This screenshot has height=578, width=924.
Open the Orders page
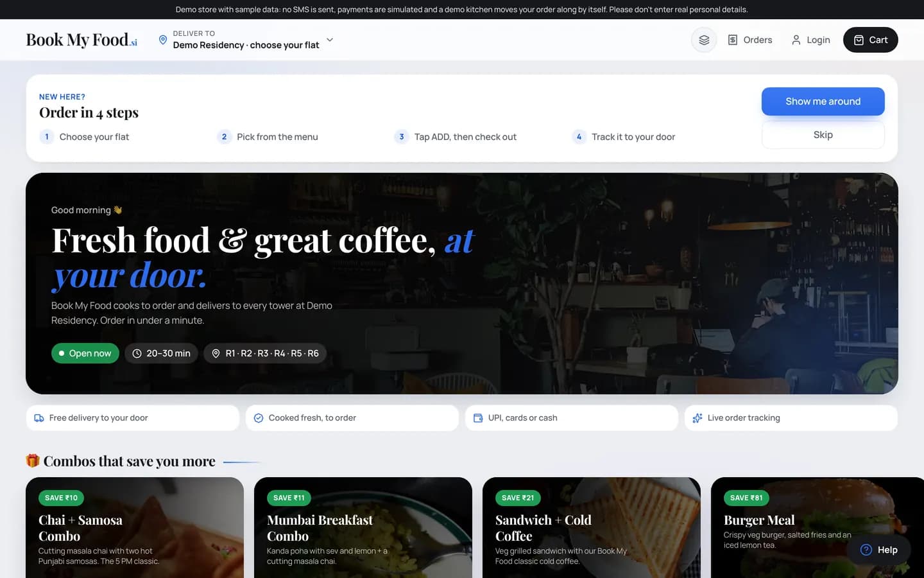[750, 40]
